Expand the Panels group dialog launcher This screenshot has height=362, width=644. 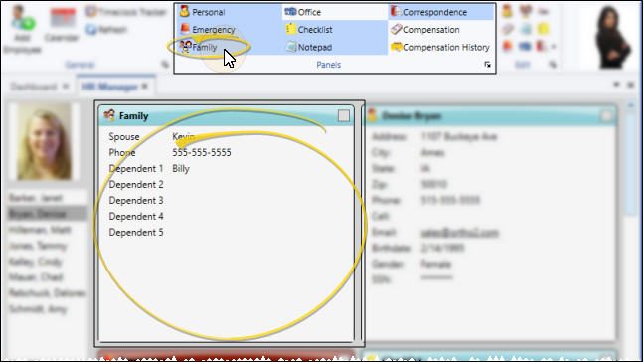(x=488, y=65)
